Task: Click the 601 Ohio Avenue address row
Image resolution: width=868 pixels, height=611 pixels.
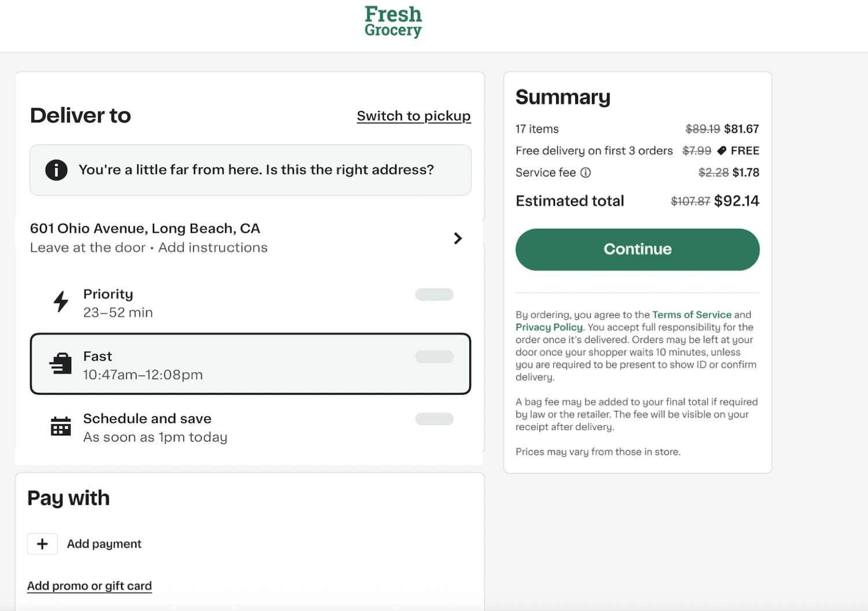Action: [145, 228]
